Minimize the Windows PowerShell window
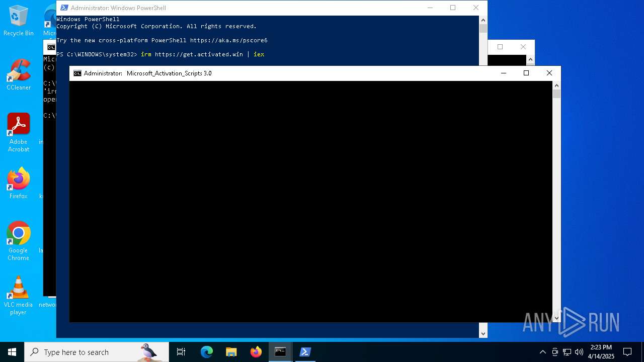 click(x=430, y=8)
